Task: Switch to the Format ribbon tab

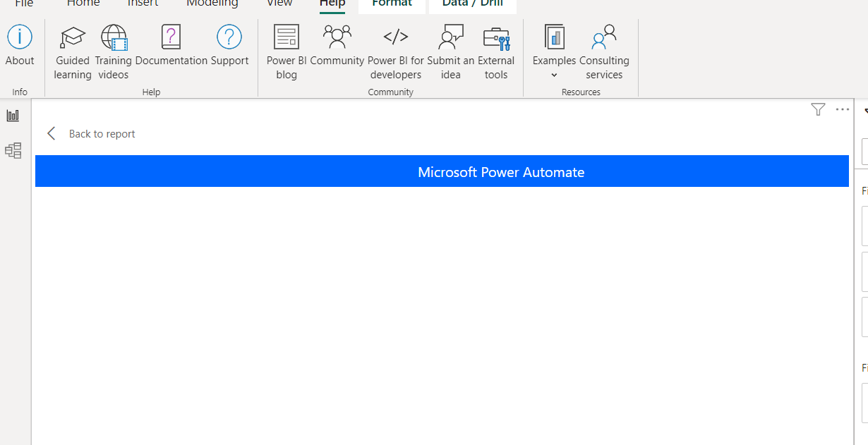Action: pos(392,4)
